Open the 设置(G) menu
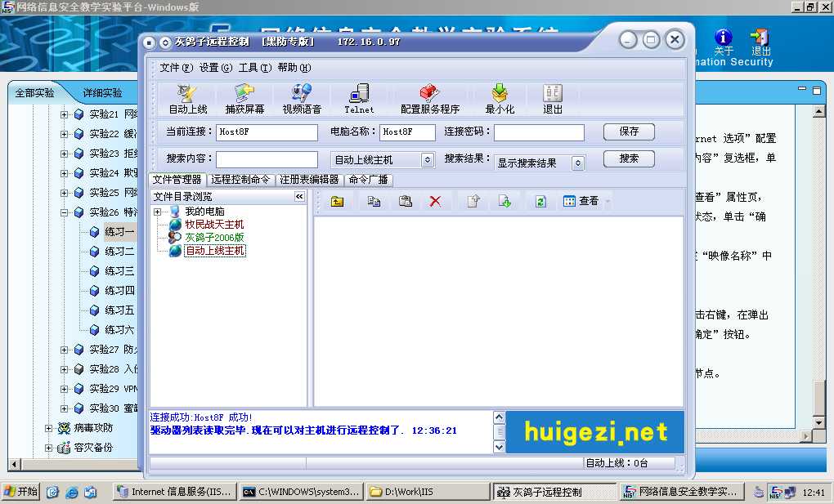This screenshot has height=504, width=834. point(216,68)
